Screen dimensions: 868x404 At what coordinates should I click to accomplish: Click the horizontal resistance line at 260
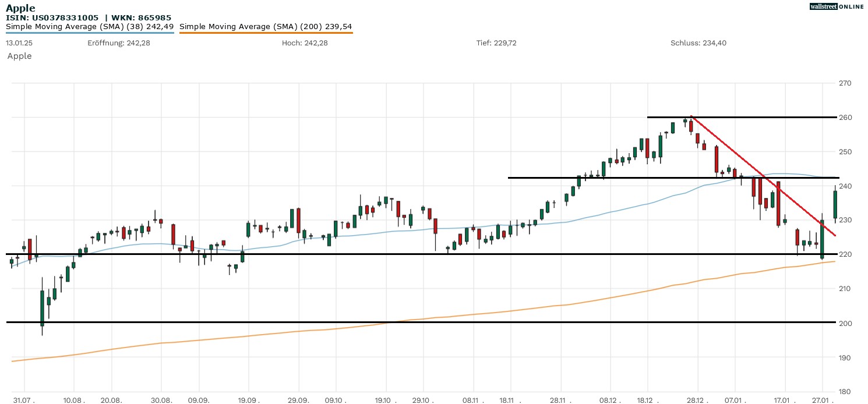tap(757, 117)
